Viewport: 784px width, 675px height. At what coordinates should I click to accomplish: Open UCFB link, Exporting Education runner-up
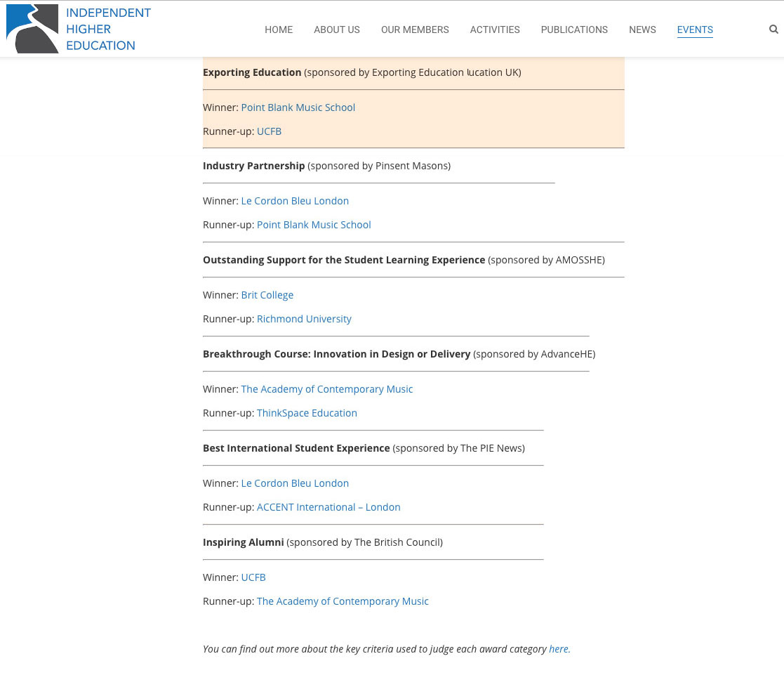click(x=269, y=131)
